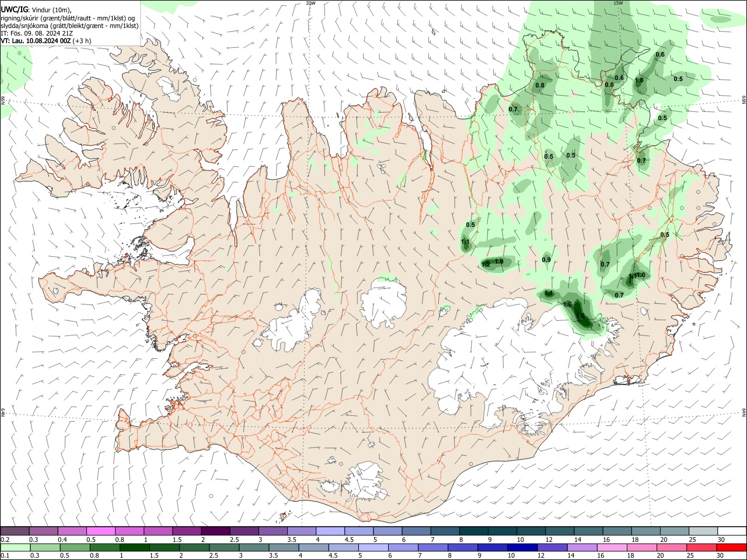Pick the pale green 0.1 mm legend swatch

pyautogui.click(x=15, y=547)
